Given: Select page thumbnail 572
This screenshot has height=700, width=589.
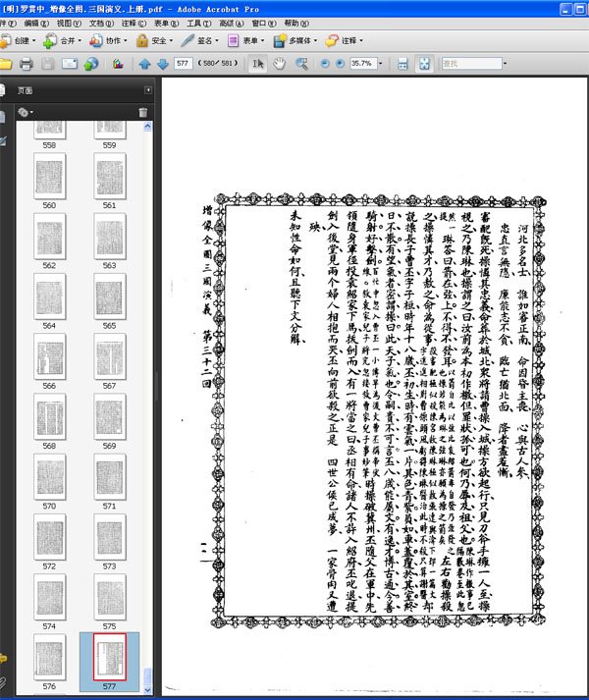Looking at the screenshot, I should (x=49, y=537).
